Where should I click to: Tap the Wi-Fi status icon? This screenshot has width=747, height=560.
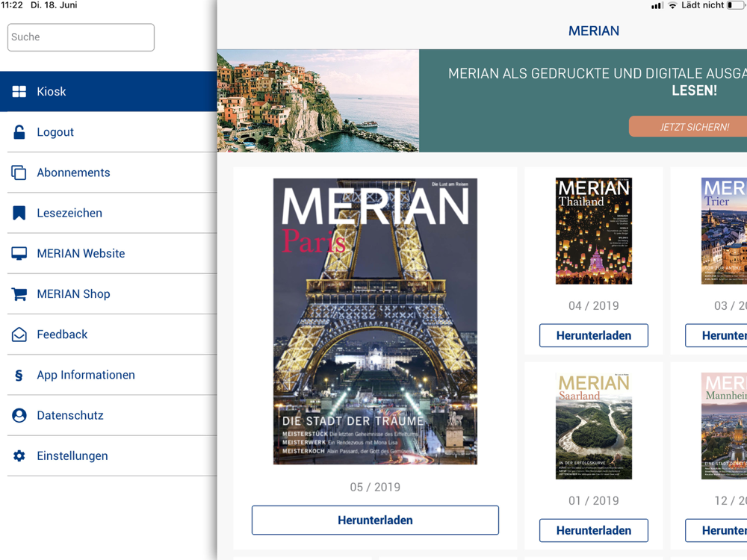pos(672,6)
